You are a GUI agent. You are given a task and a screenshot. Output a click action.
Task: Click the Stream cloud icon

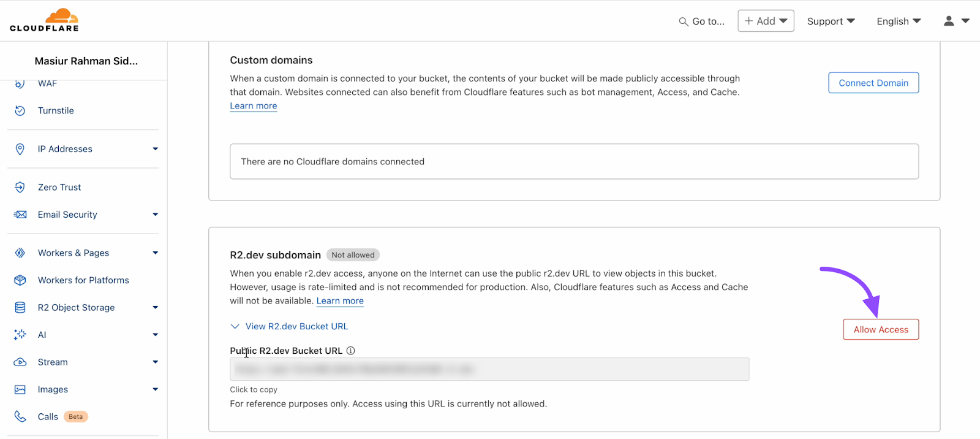20,362
